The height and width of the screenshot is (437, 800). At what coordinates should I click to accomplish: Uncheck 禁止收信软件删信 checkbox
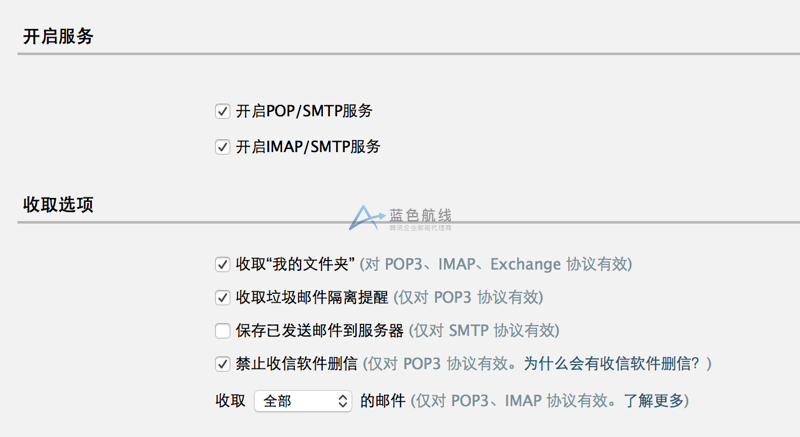point(222,364)
